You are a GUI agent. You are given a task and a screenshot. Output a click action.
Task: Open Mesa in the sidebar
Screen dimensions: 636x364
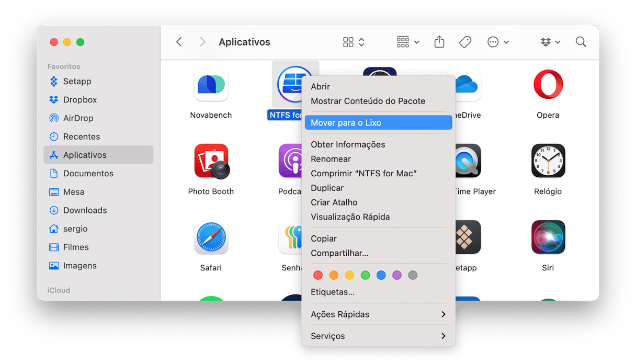(x=98, y=192)
